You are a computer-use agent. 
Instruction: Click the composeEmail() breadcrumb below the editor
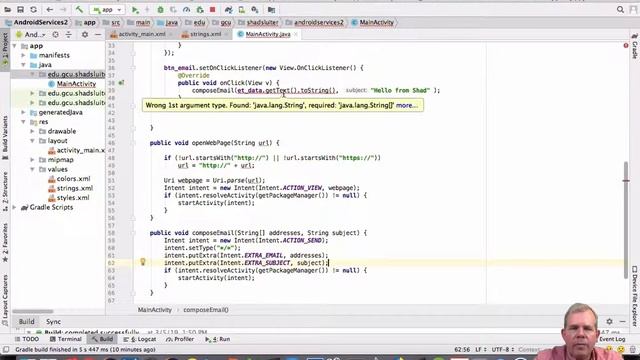[x=206, y=310]
